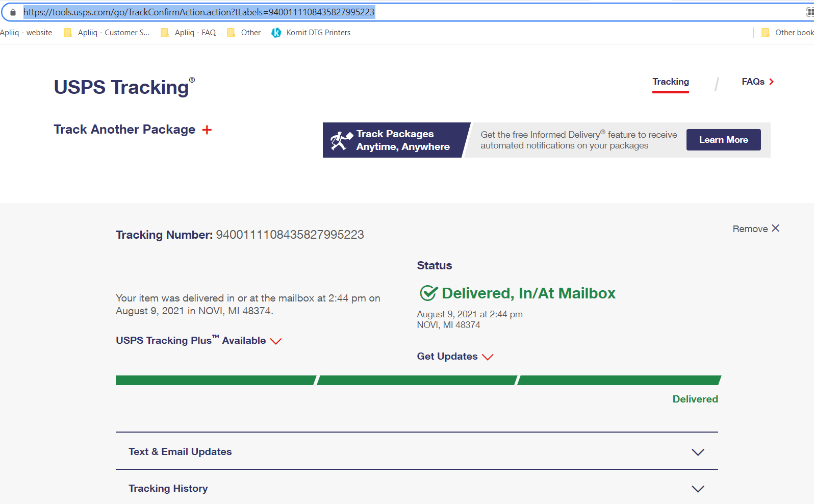Open Apliiq - website bookmark

(x=26, y=33)
